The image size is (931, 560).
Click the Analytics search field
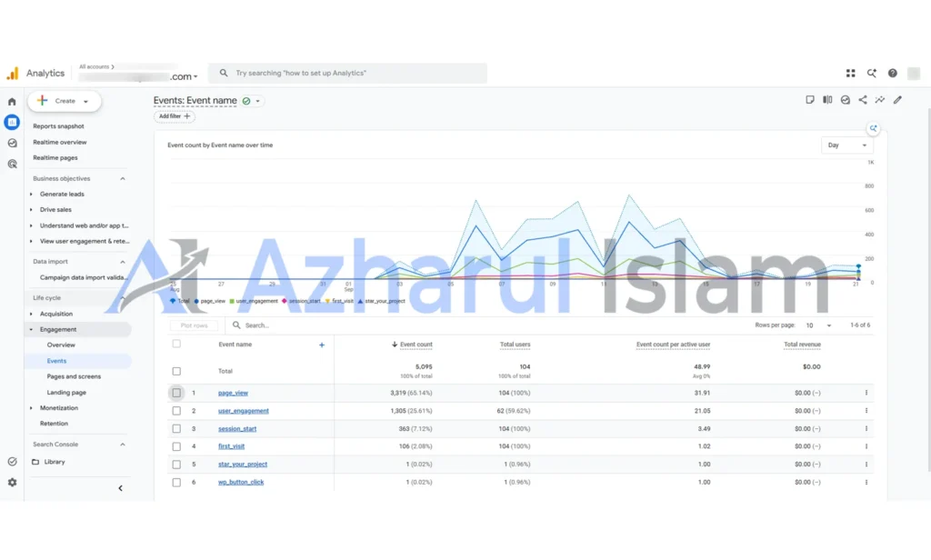tap(347, 73)
